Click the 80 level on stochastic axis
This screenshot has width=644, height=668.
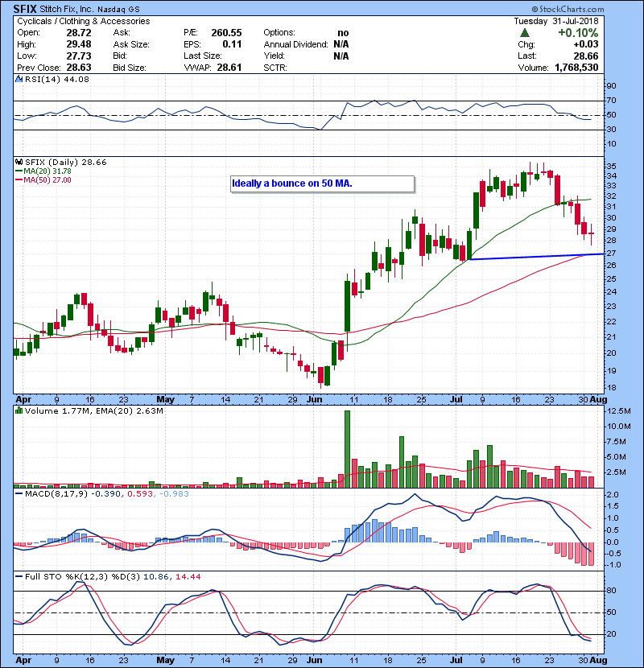(x=611, y=591)
